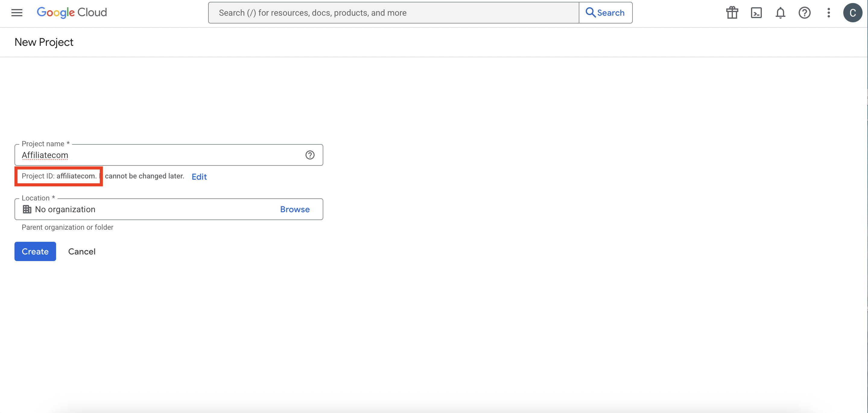Click the No organization location value
The width and height of the screenshot is (868, 413).
click(65, 209)
